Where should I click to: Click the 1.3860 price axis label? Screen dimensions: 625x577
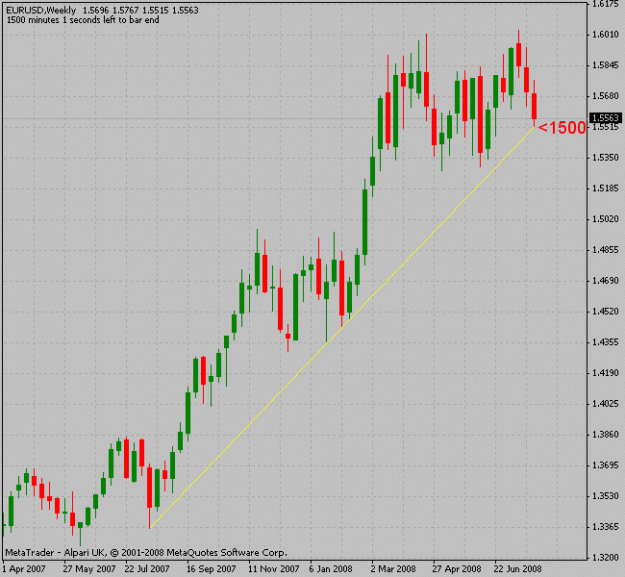[605, 435]
